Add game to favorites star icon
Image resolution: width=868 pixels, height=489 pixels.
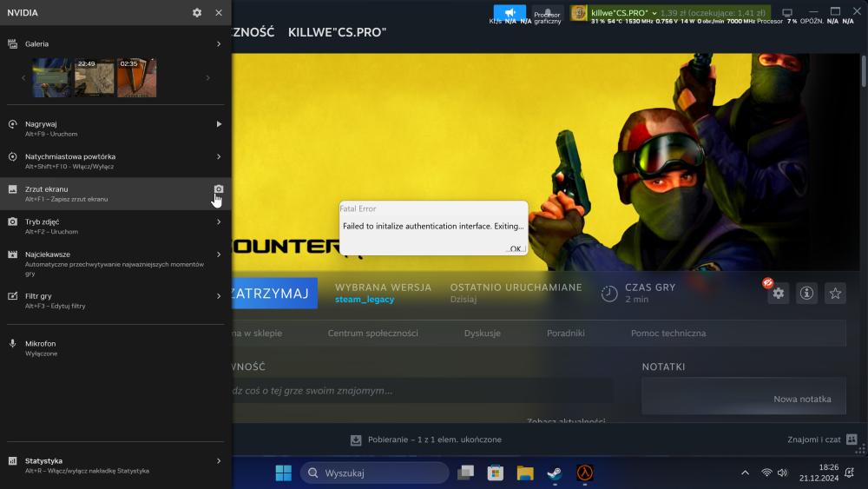pyautogui.click(x=835, y=293)
